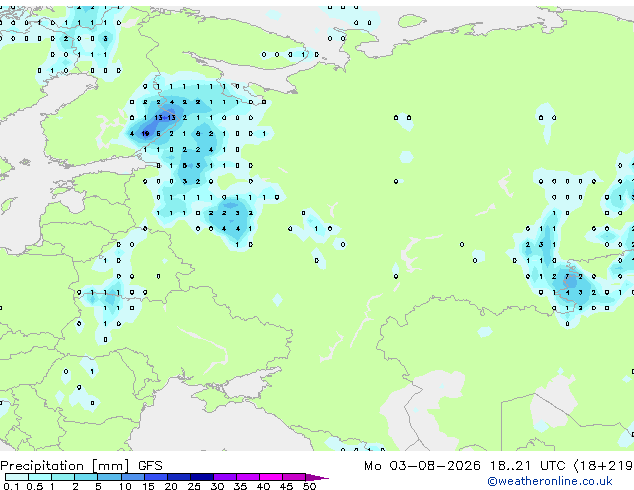Click the legend scale label "25"
The height and width of the screenshot is (490, 634).
pyautogui.click(x=194, y=486)
